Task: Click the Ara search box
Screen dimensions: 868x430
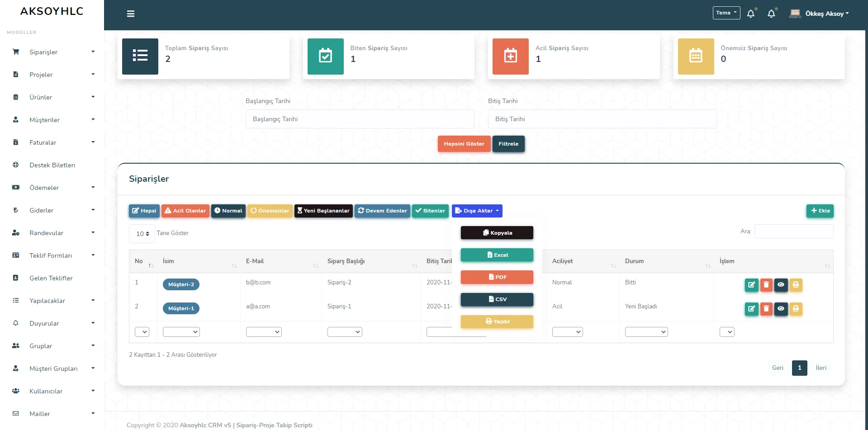Action: click(794, 231)
